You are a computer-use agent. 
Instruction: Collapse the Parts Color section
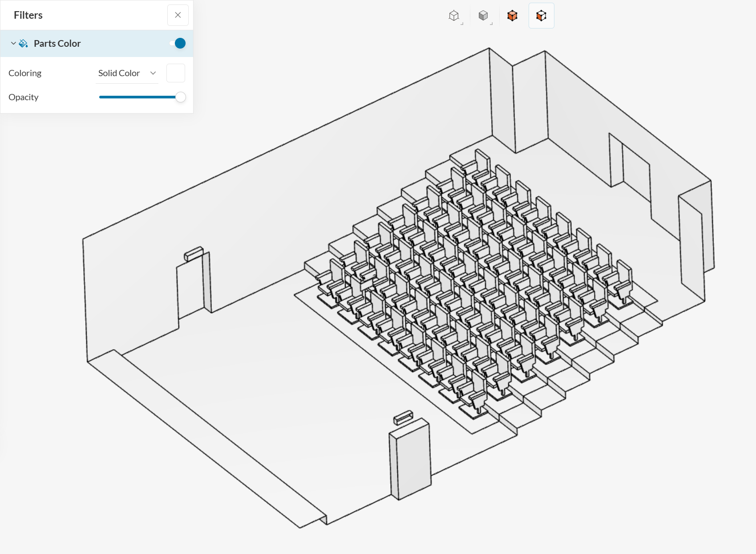coord(13,44)
